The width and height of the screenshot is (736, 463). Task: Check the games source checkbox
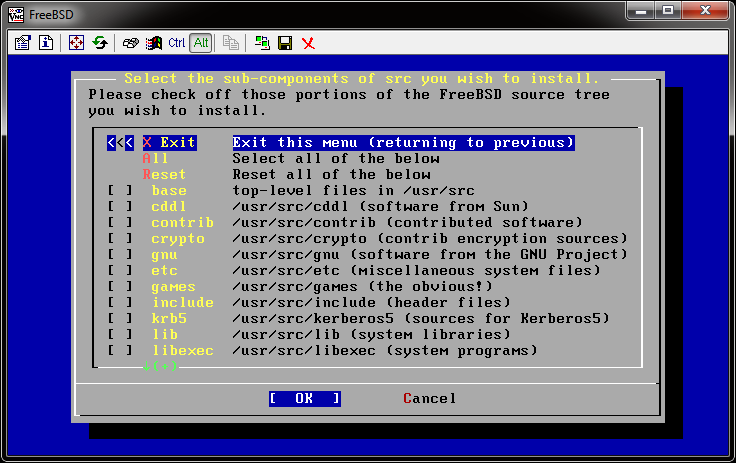tap(120, 286)
